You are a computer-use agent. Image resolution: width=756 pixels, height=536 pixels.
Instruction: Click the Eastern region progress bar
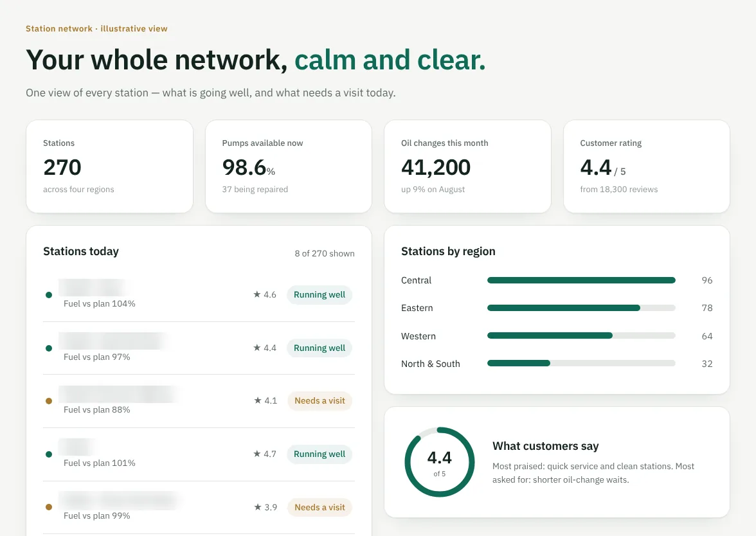(581, 308)
